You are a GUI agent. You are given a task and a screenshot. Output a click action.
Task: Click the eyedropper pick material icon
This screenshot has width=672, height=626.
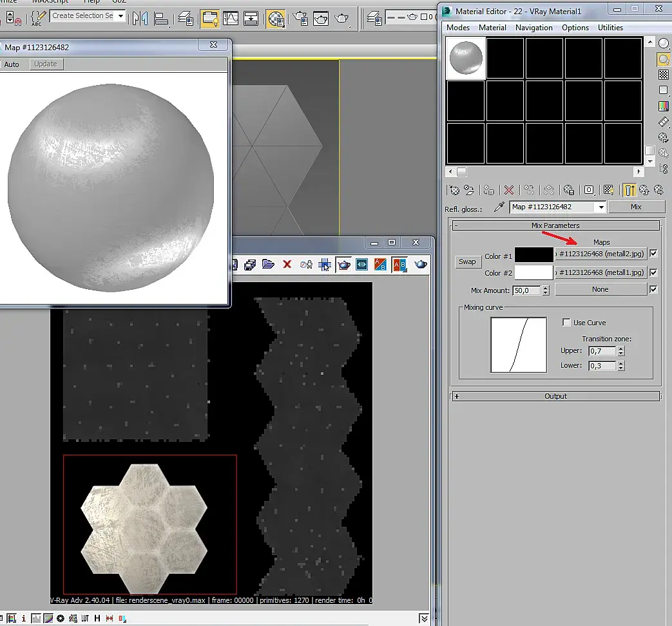[499, 207]
